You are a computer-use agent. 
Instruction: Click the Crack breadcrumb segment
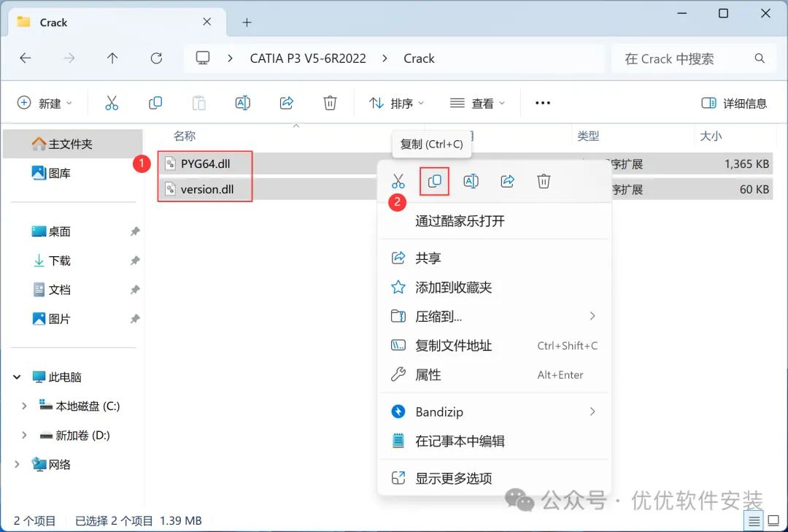tap(419, 58)
